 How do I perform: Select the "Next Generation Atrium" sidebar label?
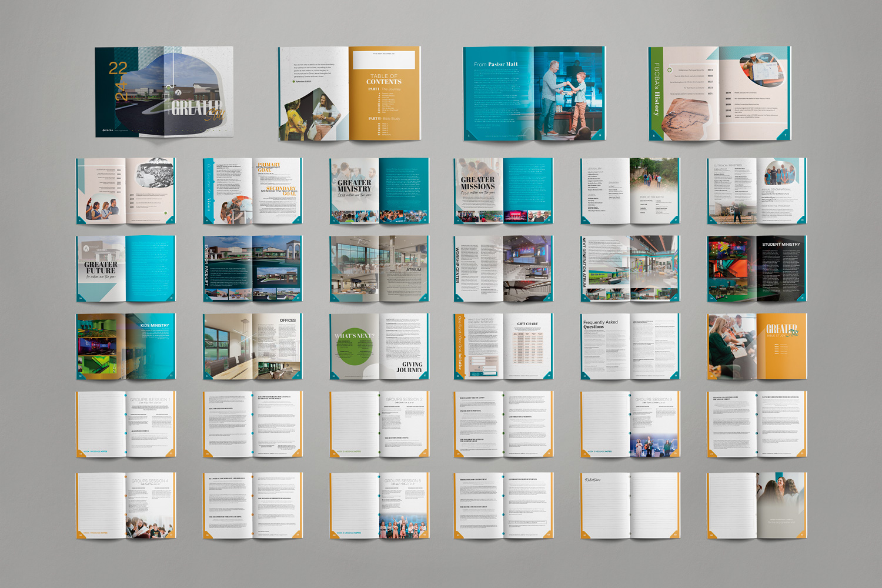[x=584, y=262]
